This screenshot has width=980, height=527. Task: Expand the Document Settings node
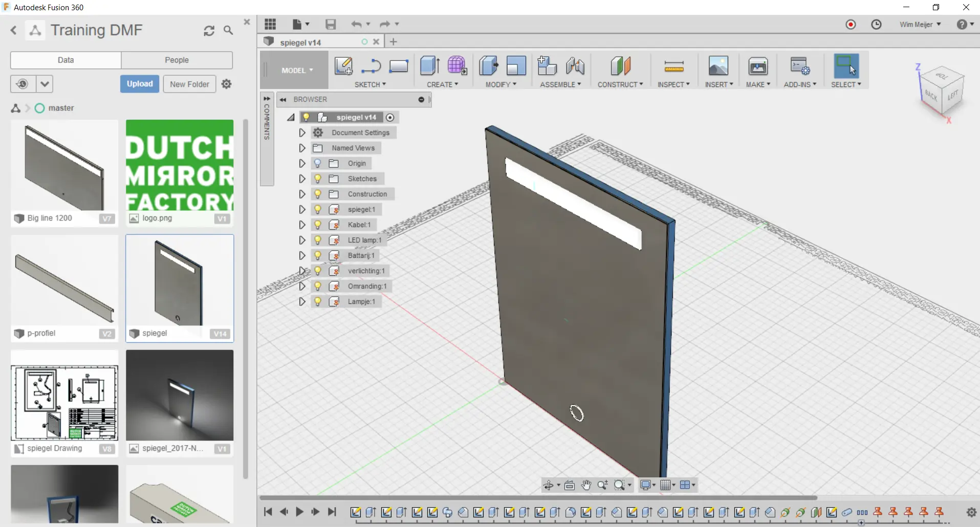coord(302,133)
